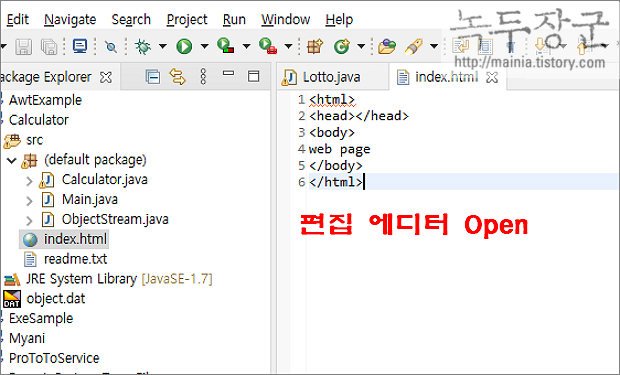Viewport: 620px width, 375px height.
Task: Click the Save toolbar icon
Action: tap(23, 47)
